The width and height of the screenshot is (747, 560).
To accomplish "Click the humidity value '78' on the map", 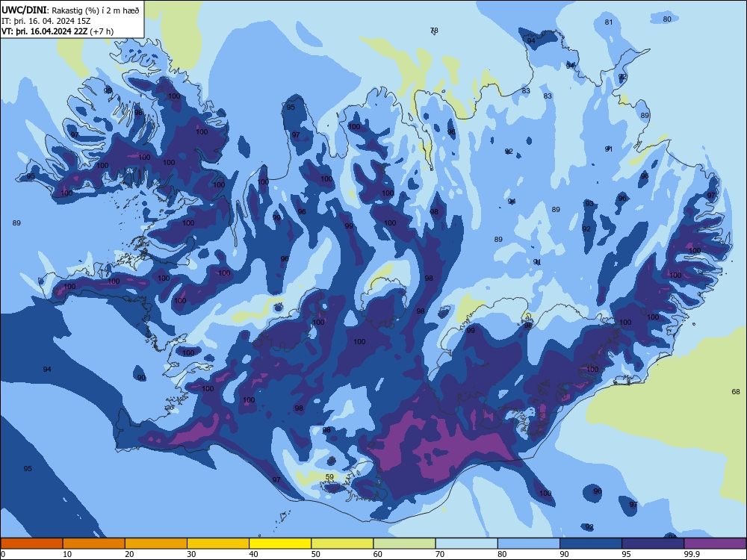I will [434, 31].
